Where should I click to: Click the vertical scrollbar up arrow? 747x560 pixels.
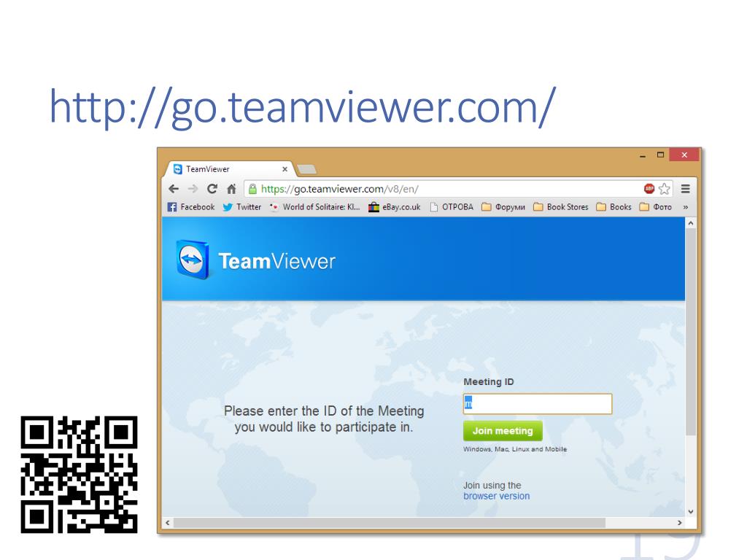(691, 223)
